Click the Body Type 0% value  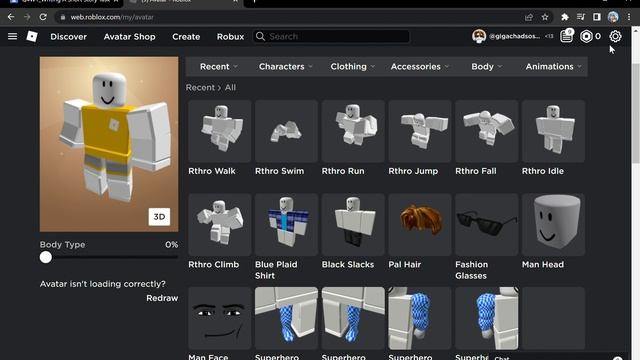(x=171, y=244)
